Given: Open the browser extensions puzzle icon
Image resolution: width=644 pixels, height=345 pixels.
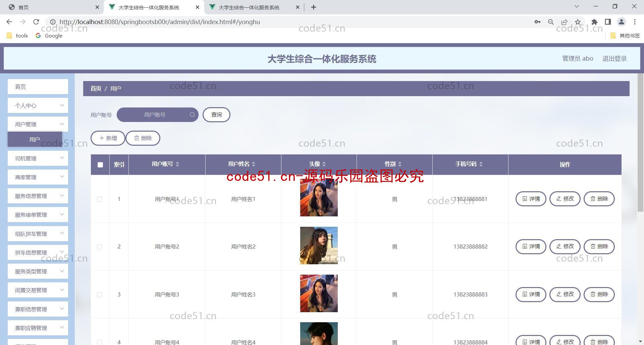Looking at the screenshot, I should (594, 22).
